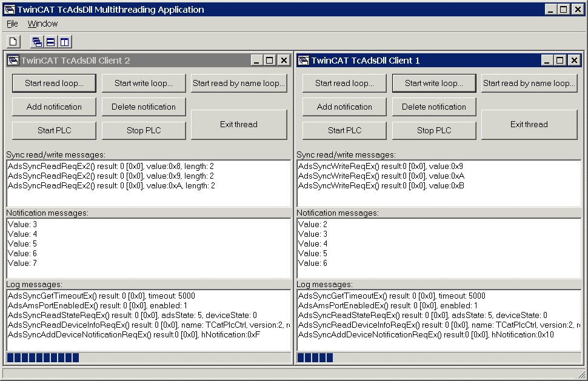
Task: Stop PLC in Client 2
Action: pyautogui.click(x=144, y=130)
